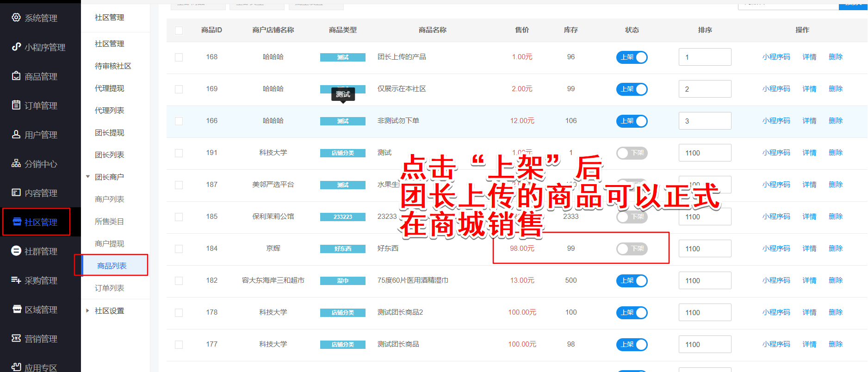Screen dimensions: 868x372
Task: Click the sort order field for product 168
Action: [x=705, y=57]
